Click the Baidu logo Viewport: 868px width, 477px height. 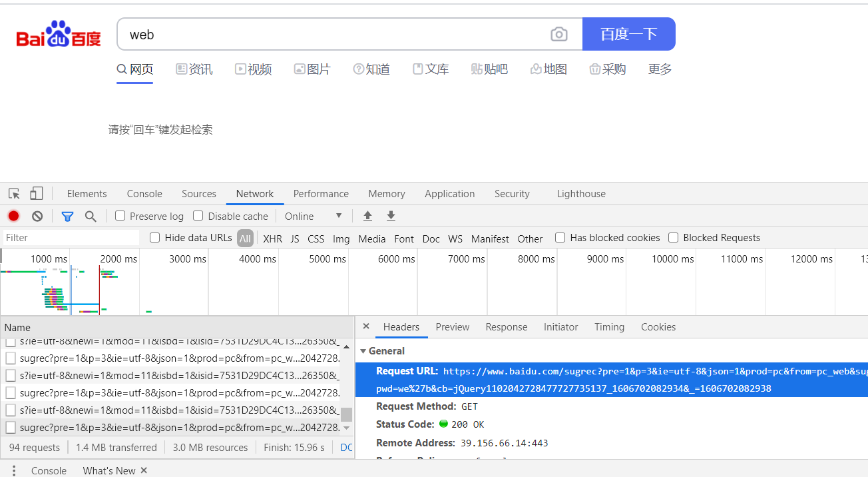pos(59,34)
